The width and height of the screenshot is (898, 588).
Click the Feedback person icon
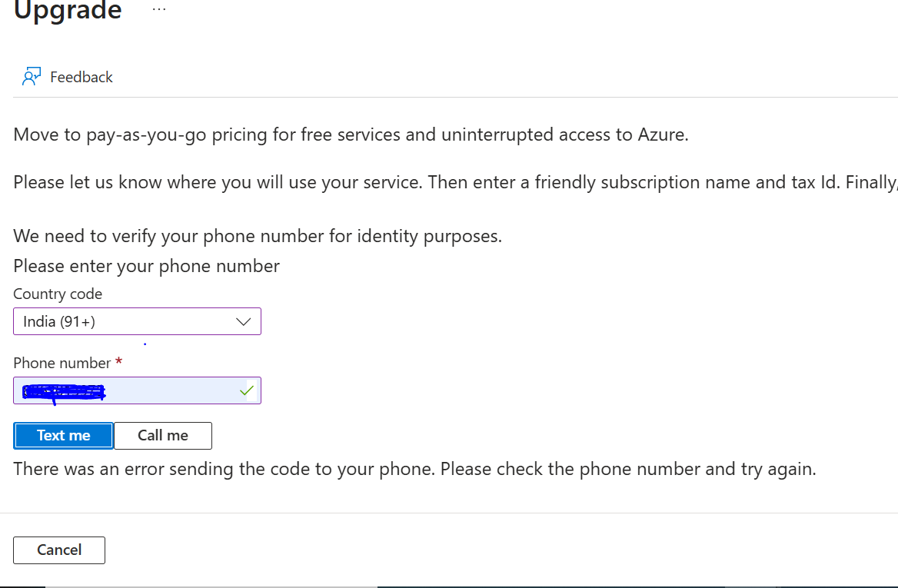tap(32, 77)
